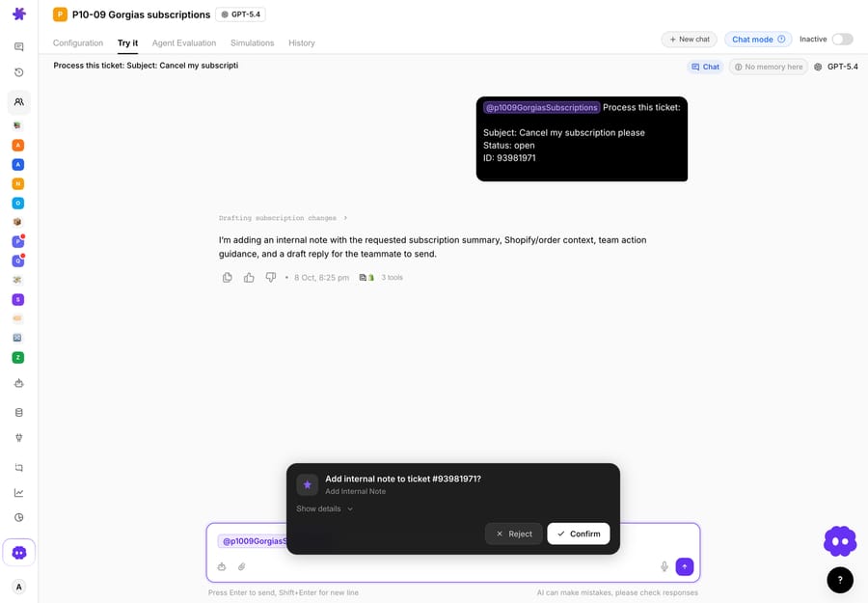Screen dimensions: 868x603
Task: Open the chats icon in the sidebar
Action: (19, 47)
